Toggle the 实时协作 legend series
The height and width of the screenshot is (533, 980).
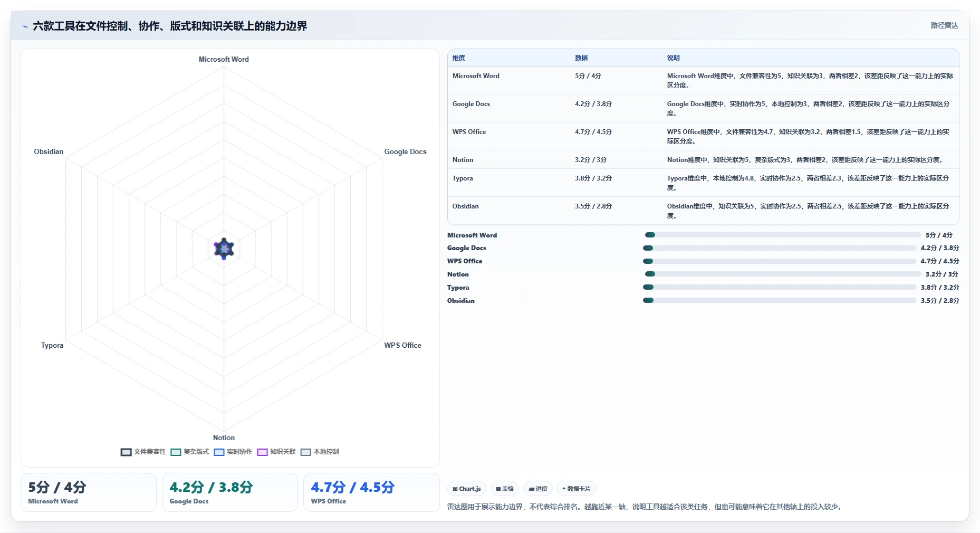233,452
